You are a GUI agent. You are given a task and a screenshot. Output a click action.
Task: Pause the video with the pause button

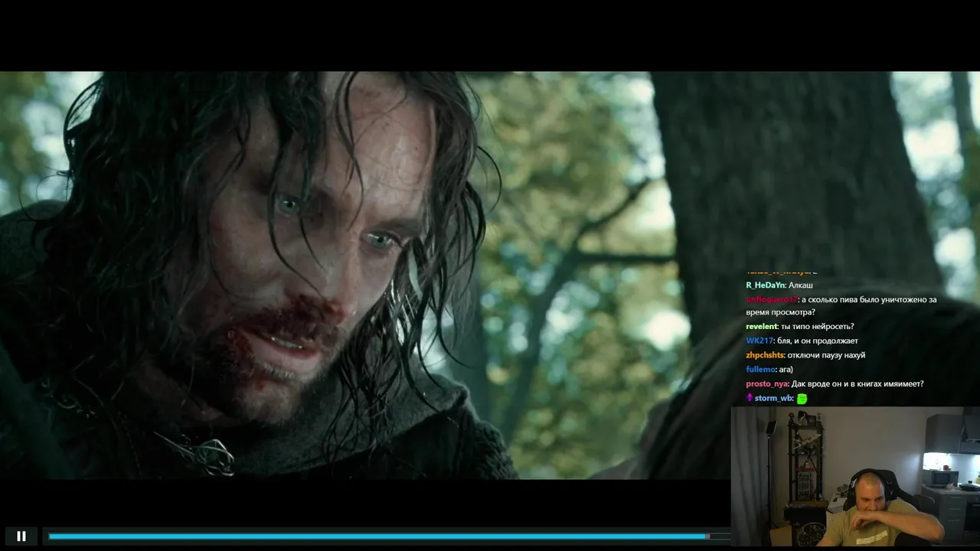pos(21,536)
